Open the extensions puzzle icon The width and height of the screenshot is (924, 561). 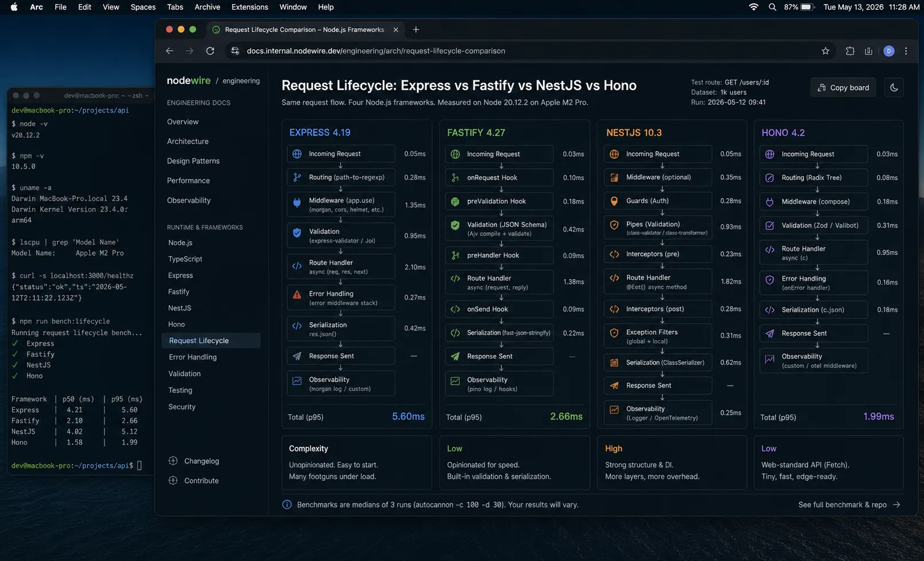850,51
